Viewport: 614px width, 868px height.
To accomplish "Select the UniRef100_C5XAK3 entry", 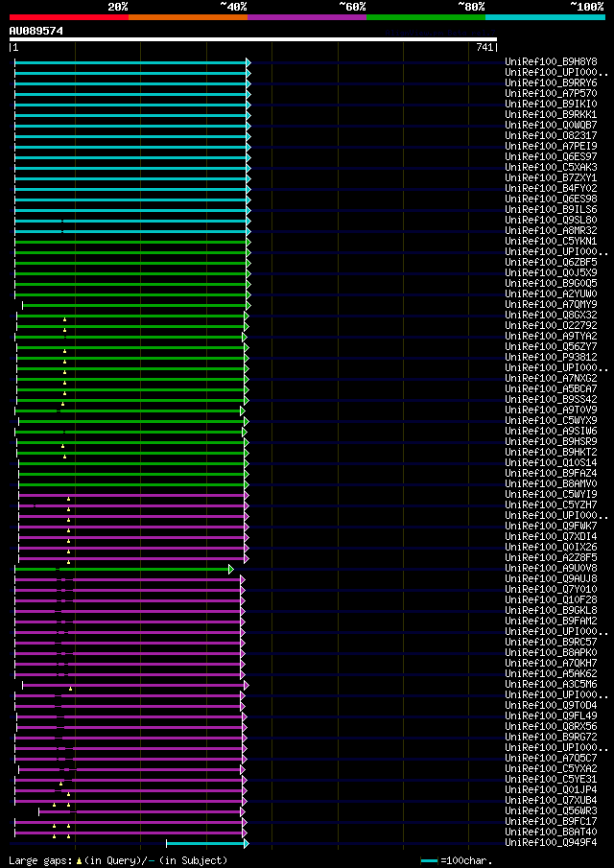I will click(x=551, y=167).
